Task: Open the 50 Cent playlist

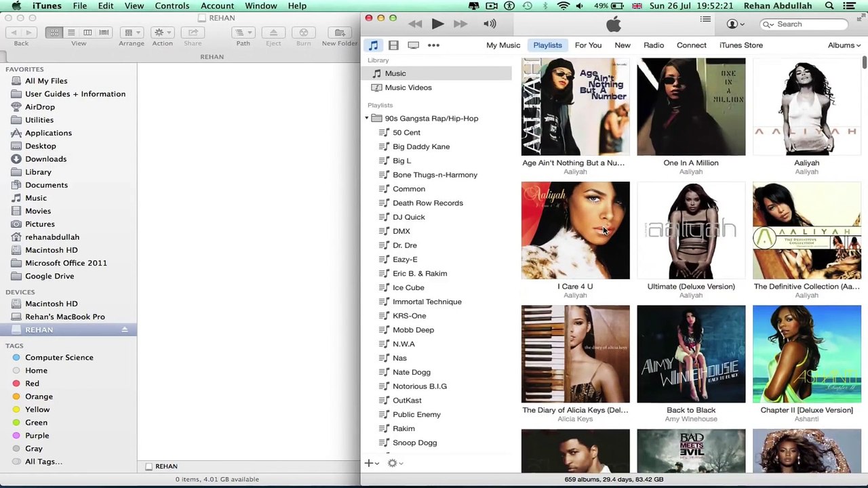Action: tap(406, 133)
